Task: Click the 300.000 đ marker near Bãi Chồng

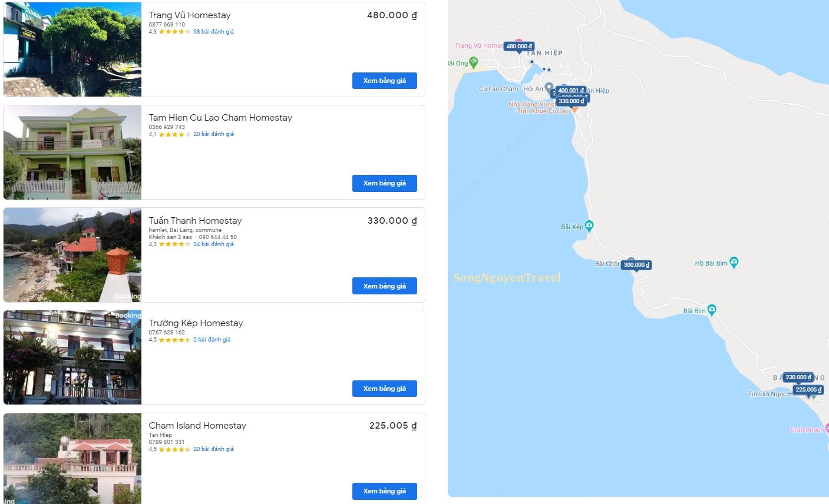Action: [x=635, y=265]
